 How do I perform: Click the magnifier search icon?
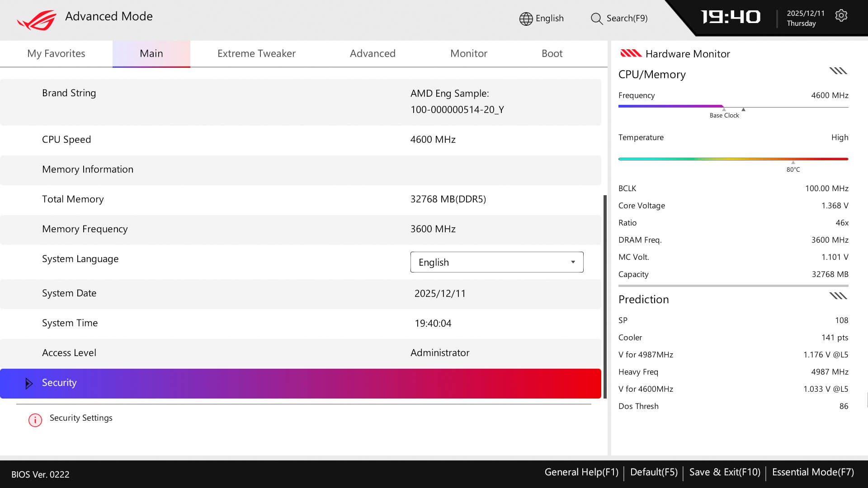pos(596,19)
